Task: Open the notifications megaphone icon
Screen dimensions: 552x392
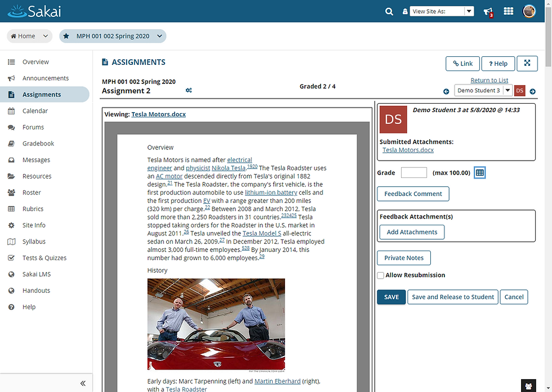Action: pos(488,12)
